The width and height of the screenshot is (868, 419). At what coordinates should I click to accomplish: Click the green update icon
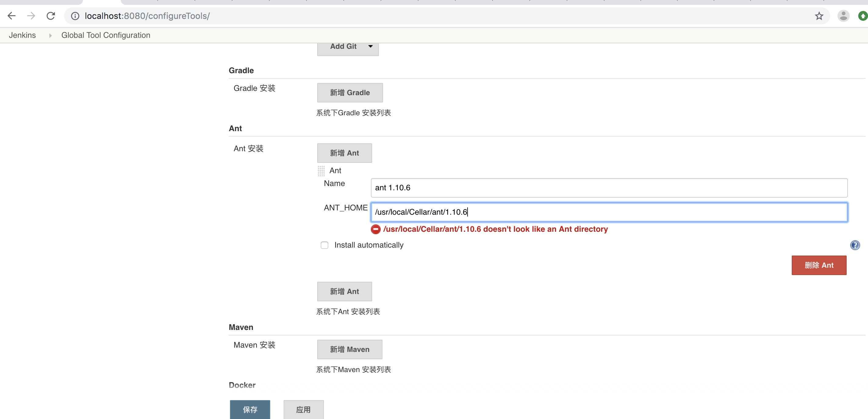coord(863,16)
